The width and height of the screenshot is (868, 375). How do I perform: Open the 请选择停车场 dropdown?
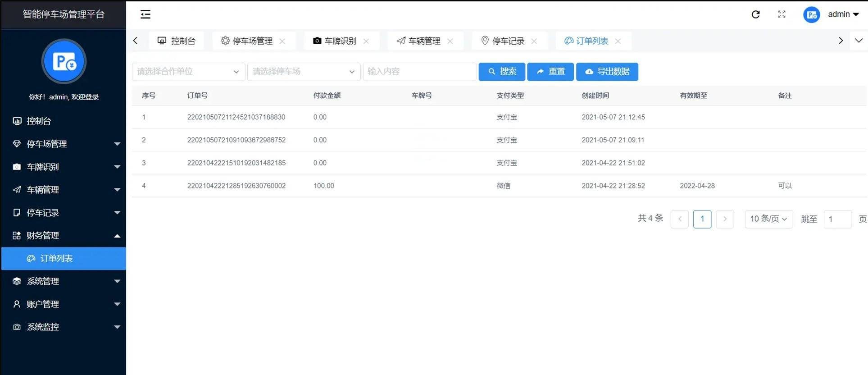coord(303,72)
